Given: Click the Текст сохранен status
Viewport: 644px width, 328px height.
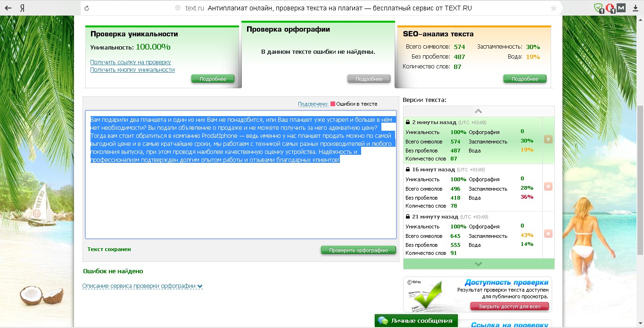Looking at the screenshot, I should [x=109, y=249].
